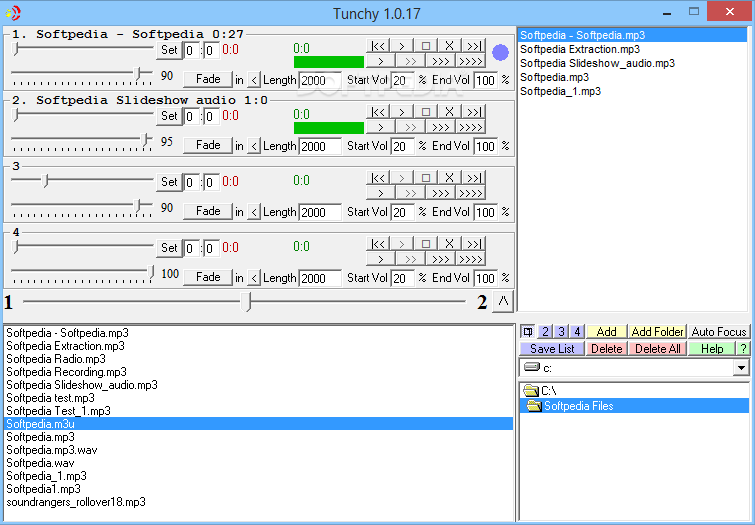
Task: Toggle fade direction < on deck 1
Action: tap(254, 80)
